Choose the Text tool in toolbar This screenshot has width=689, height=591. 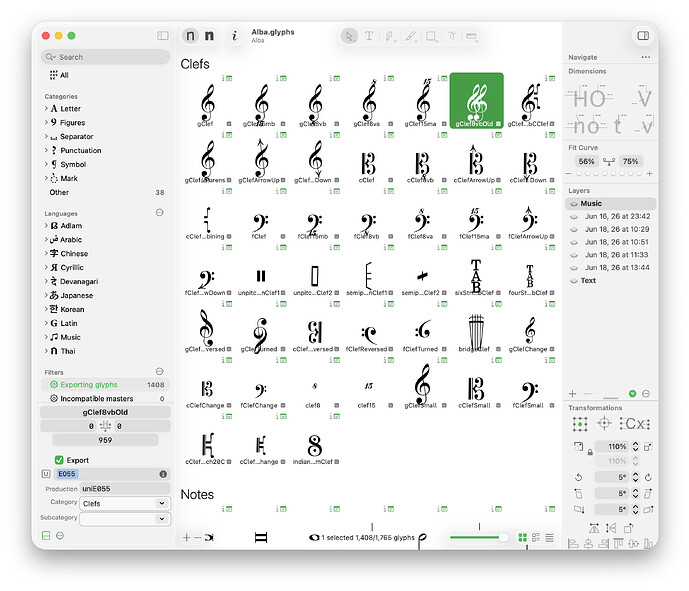[x=369, y=36]
